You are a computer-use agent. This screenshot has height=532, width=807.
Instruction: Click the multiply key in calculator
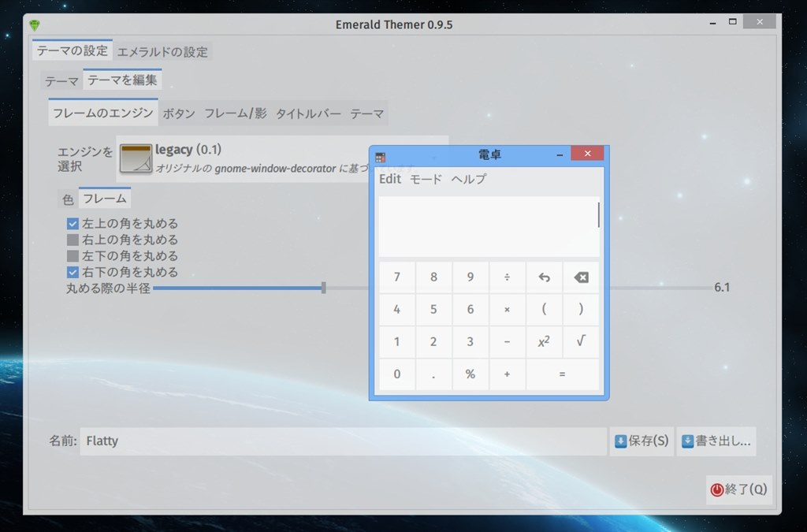point(507,310)
